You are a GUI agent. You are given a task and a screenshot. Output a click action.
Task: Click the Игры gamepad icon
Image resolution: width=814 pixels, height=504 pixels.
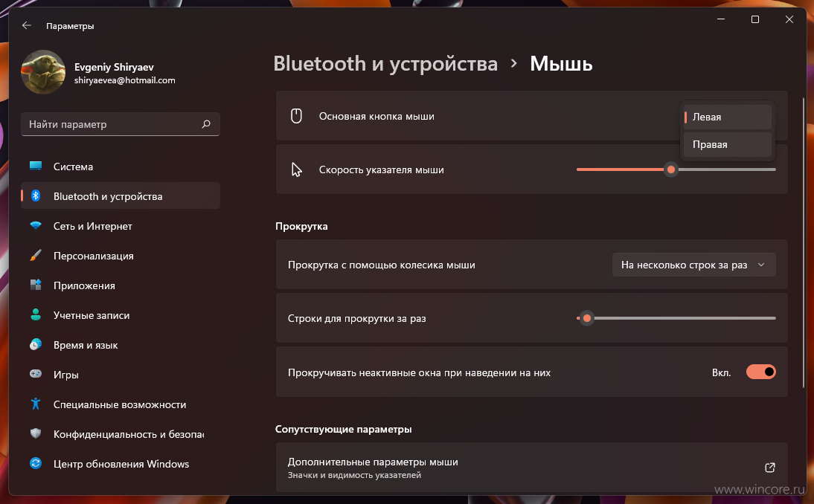tap(36, 374)
